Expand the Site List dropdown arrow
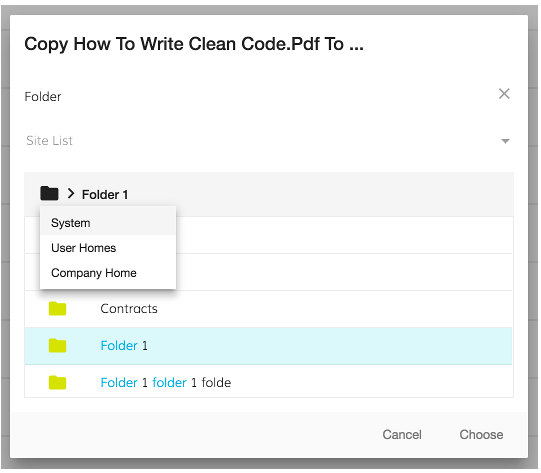 coord(505,141)
